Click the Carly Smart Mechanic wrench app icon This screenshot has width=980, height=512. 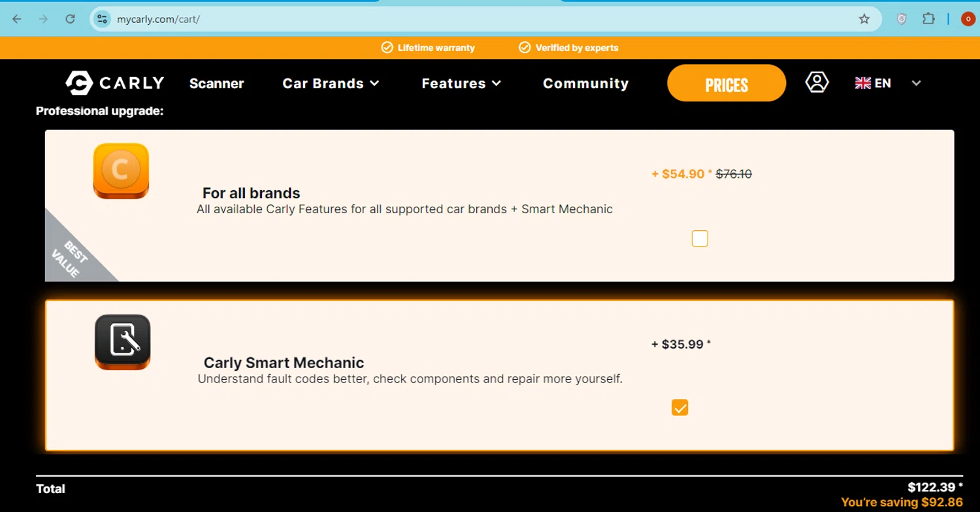pos(122,342)
